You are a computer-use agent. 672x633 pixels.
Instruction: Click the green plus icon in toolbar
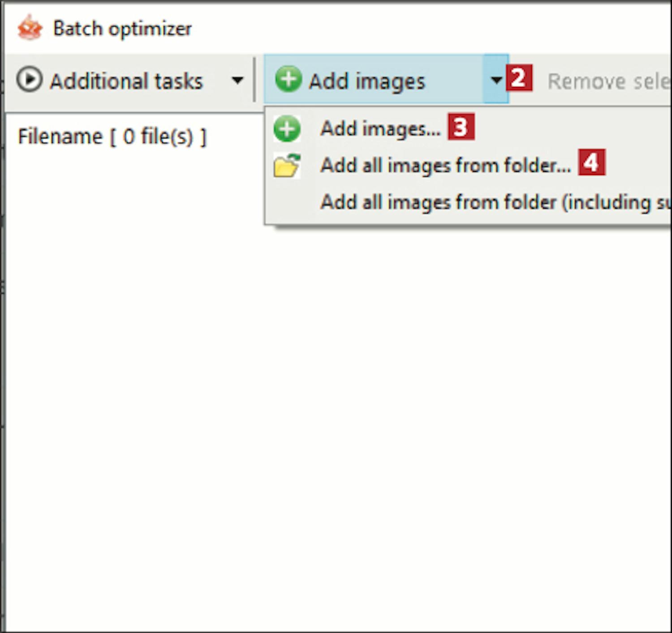pos(288,79)
